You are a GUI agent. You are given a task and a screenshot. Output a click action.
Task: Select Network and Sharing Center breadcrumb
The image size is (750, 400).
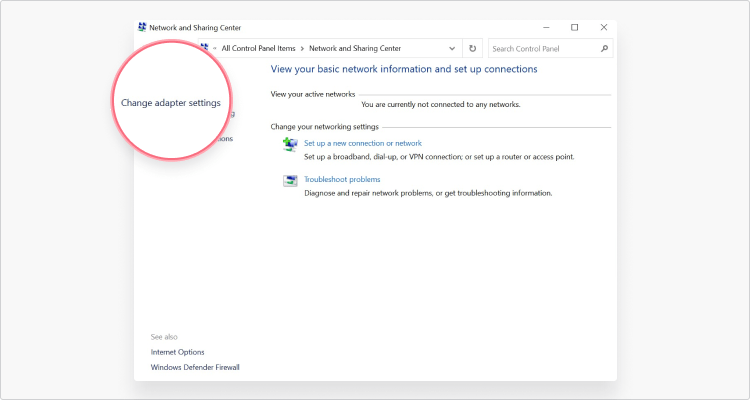pos(355,48)
